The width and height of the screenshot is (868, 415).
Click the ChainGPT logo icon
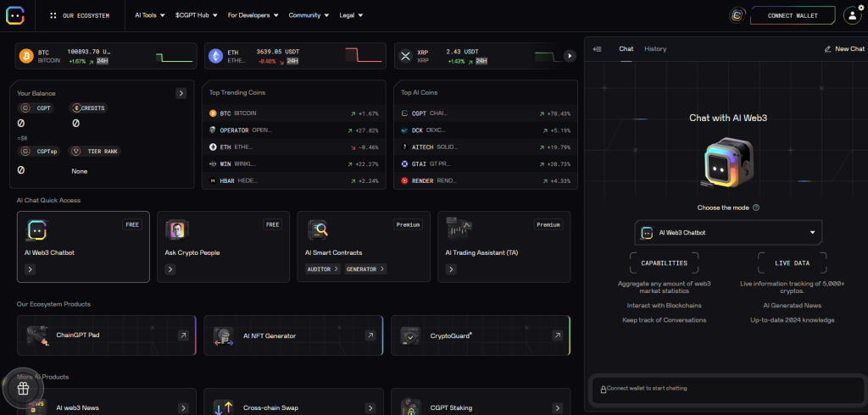coord(15,15)
